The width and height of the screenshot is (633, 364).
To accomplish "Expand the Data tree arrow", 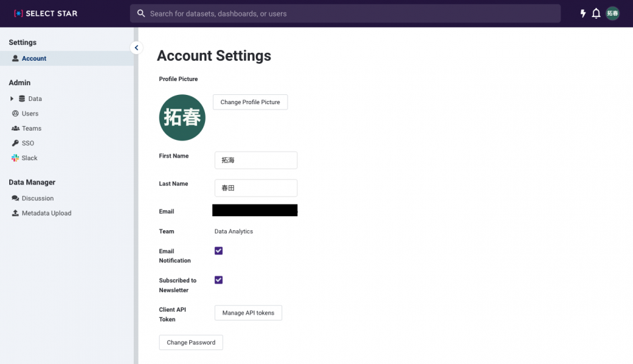I will [x=12, y=98].
